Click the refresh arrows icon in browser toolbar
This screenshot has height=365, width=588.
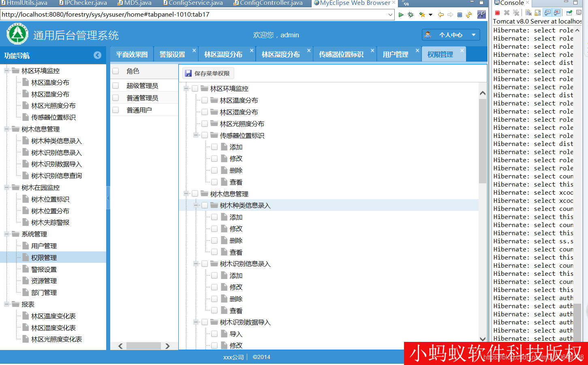click(469, 15)
